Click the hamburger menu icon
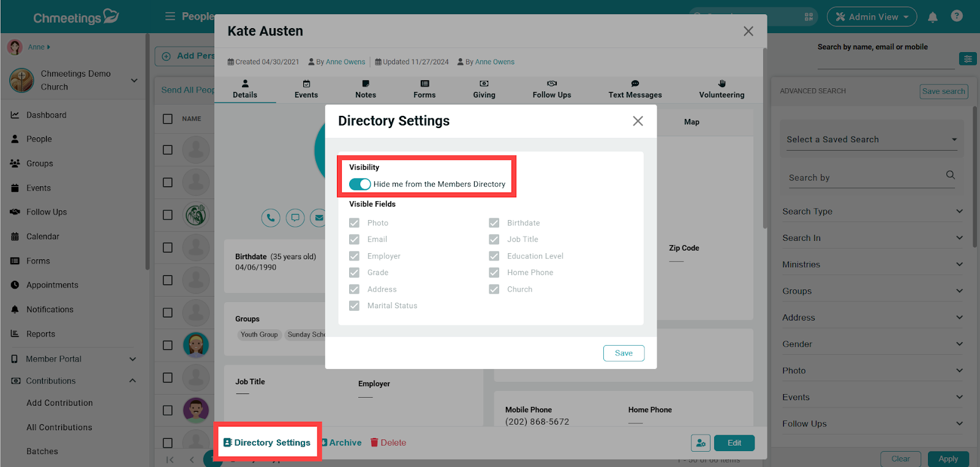Image resolution: width=980 pixels, height=467 pixels. tap(170, 17)
